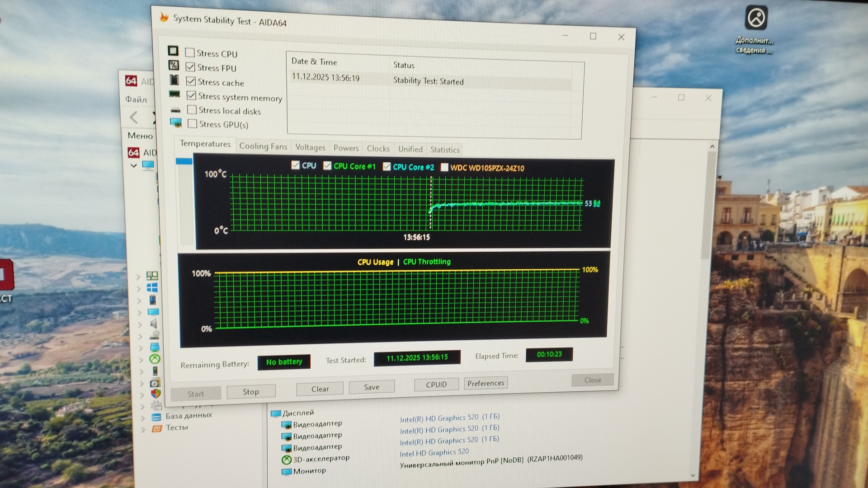Click the database icon beside База данных
Viewport: 868px width, 488px height.
click(x=156, y=417)
